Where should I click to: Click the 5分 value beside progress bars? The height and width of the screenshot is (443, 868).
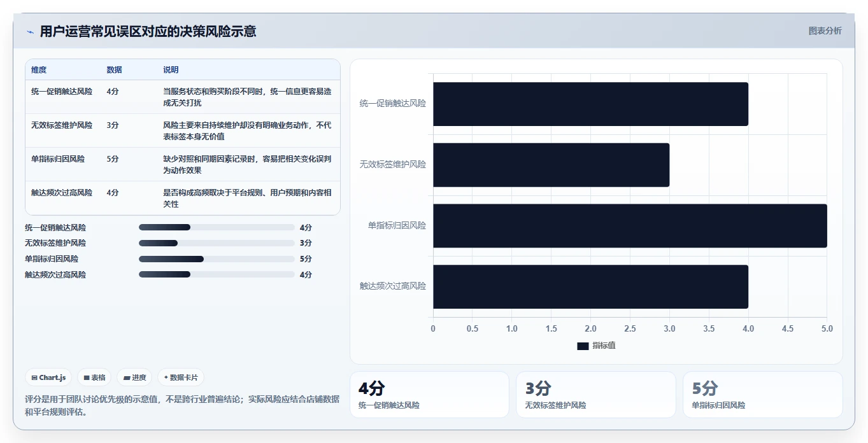click(x=306, y=259)
